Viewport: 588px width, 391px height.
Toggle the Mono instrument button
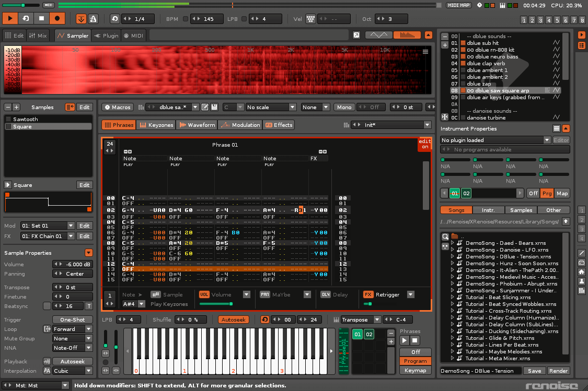pos(344,107)
